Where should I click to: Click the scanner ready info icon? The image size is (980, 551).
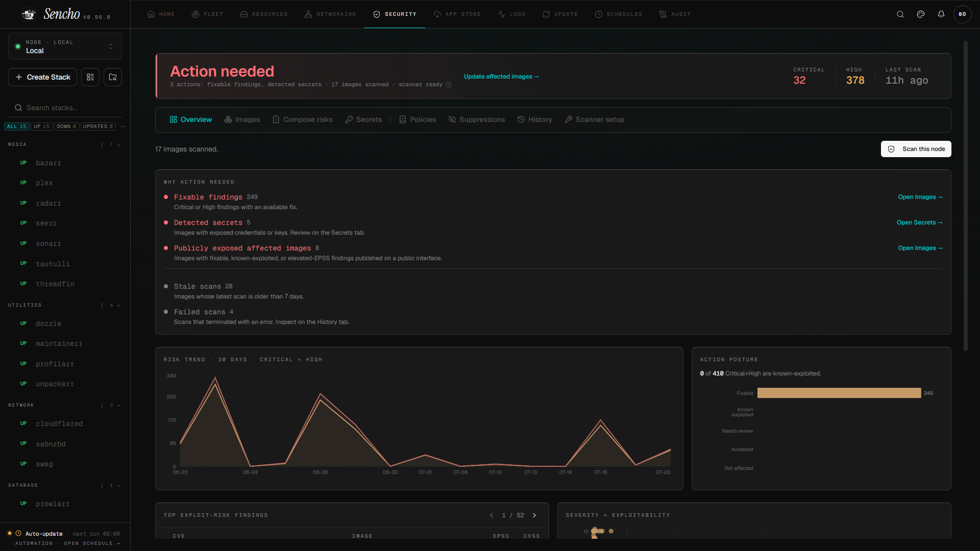(449, 85)
